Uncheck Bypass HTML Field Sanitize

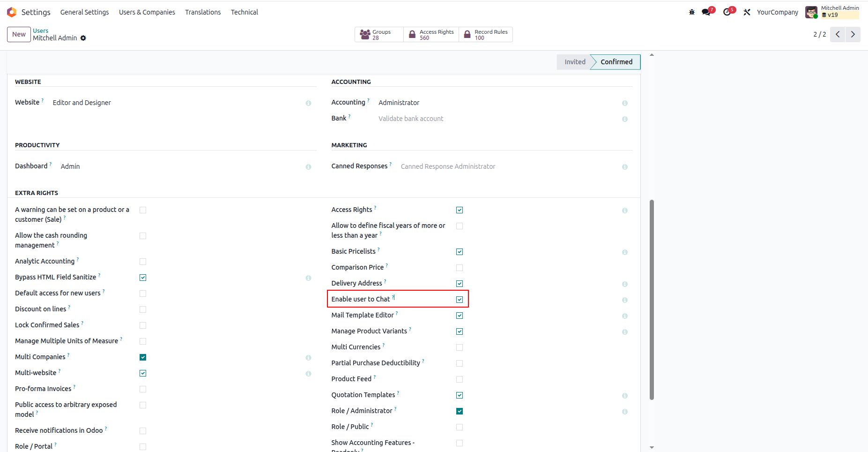pyautogui.click(x=143, y=278)
